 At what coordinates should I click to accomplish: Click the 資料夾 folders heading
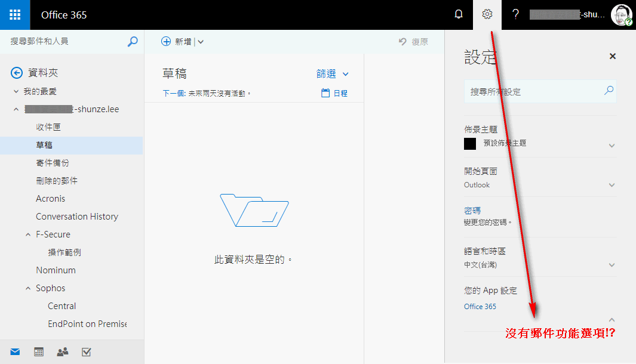coord(42,73)
